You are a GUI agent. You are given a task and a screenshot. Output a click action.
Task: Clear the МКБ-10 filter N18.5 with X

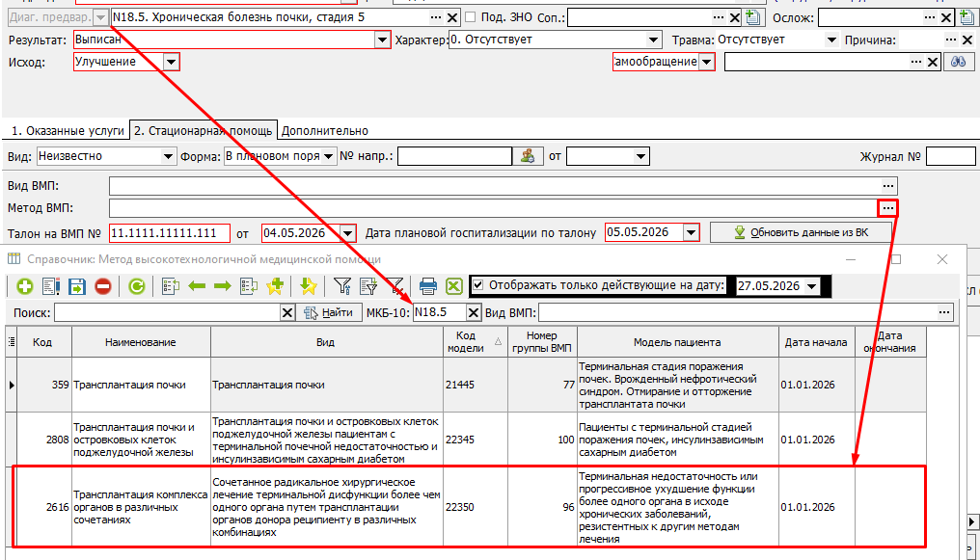(x=474, y=313)
